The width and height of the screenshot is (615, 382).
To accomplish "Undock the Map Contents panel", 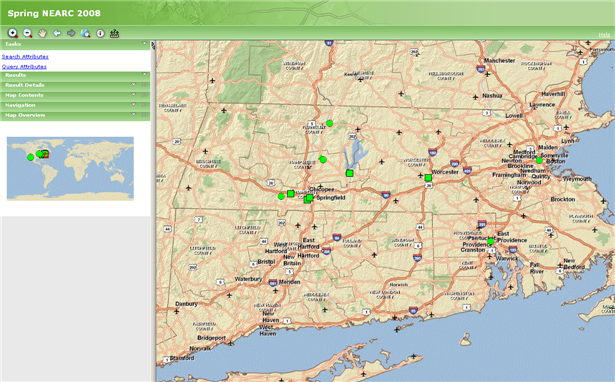I will coord(144,95).
